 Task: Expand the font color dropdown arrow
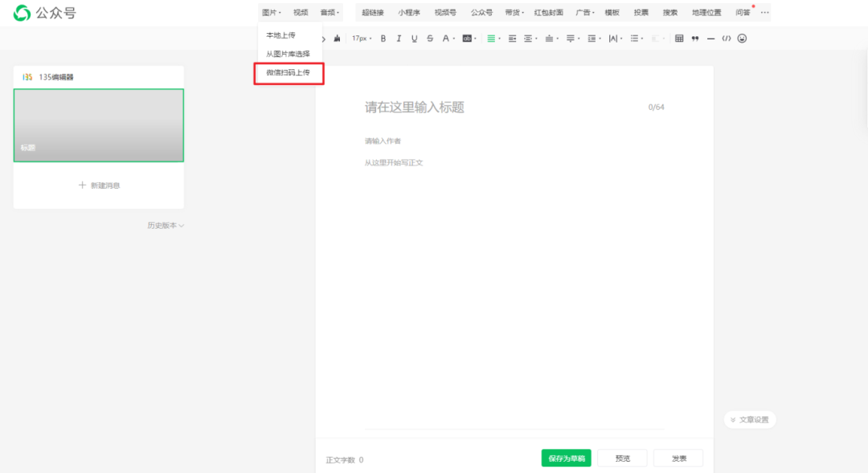(454, 39)
